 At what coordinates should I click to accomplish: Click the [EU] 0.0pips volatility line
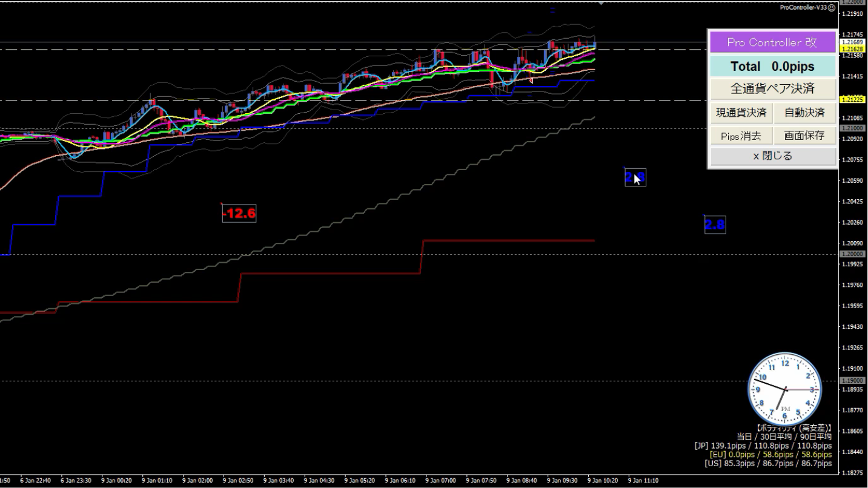click(770, 454)
